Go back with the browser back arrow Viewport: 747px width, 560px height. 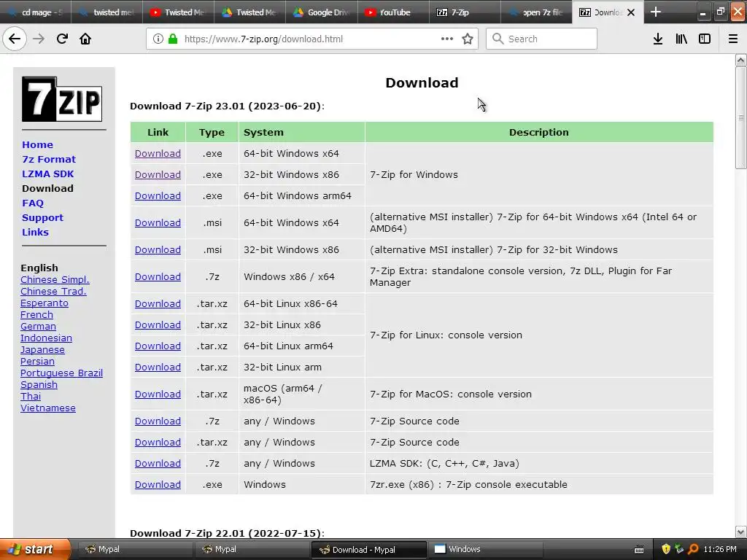tap(15, 39)
